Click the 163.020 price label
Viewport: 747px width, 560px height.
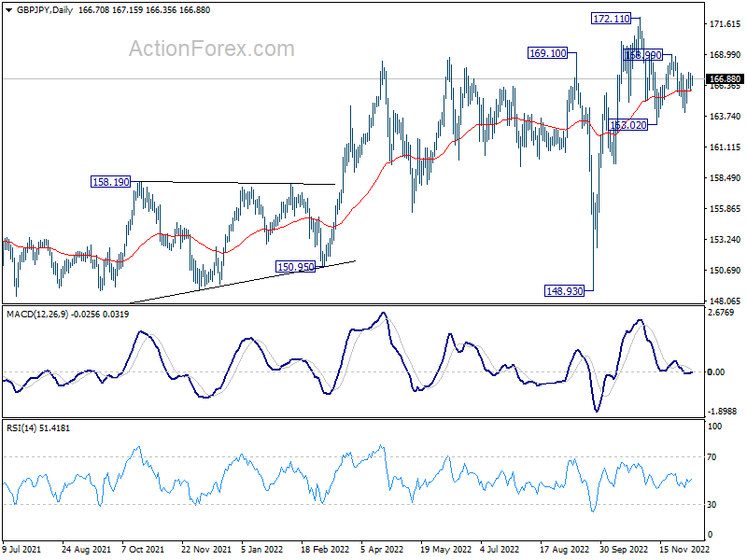[x=628, y=125]
